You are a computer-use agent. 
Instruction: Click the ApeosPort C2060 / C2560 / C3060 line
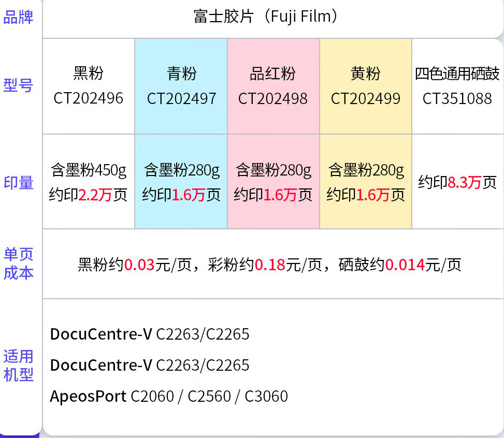(169, 397)
